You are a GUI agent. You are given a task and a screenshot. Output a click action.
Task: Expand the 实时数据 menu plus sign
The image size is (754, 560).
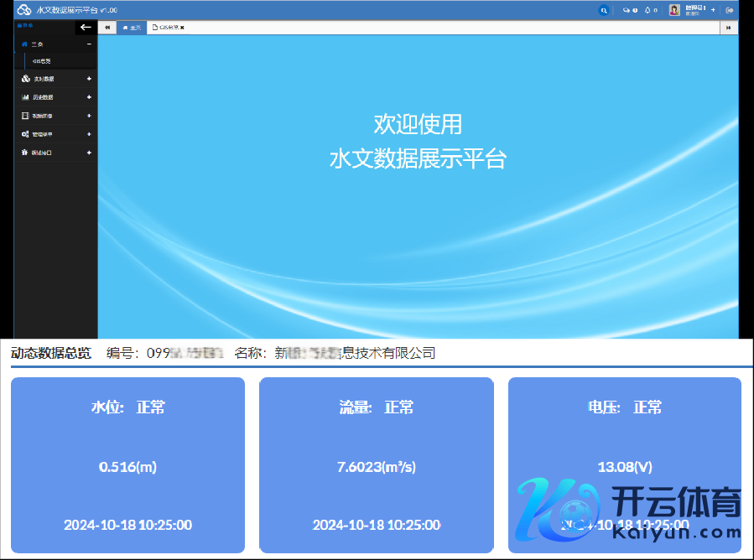[x=89, y=79]
